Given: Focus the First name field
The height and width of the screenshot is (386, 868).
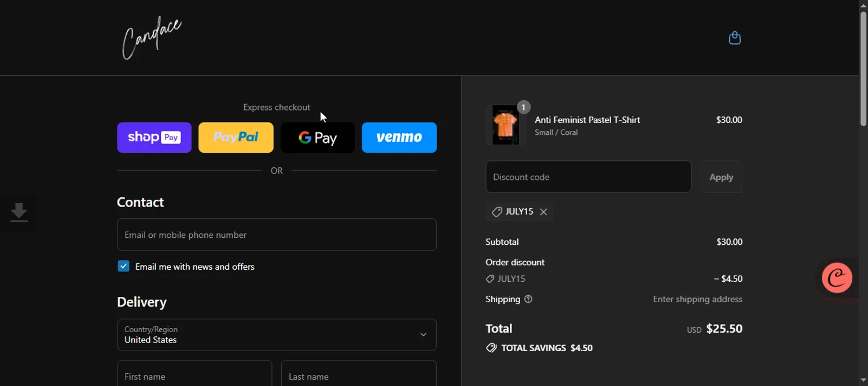Looking at the screenshot, I should 194,373.
